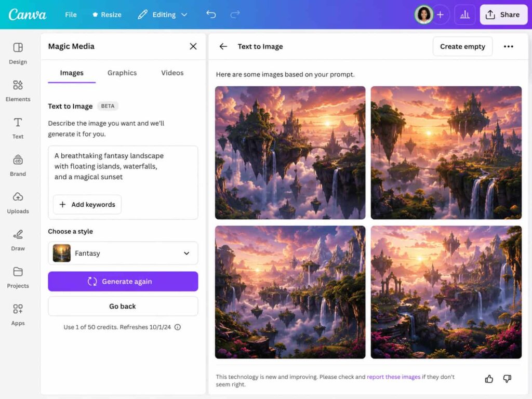532x399 pixels.
Task: Select the bottom-left generated fantasy image
Action: pos(290,292)
